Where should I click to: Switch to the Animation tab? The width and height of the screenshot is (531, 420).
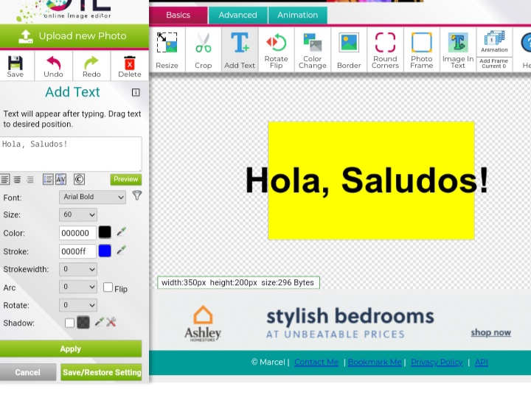coord(297,15)
